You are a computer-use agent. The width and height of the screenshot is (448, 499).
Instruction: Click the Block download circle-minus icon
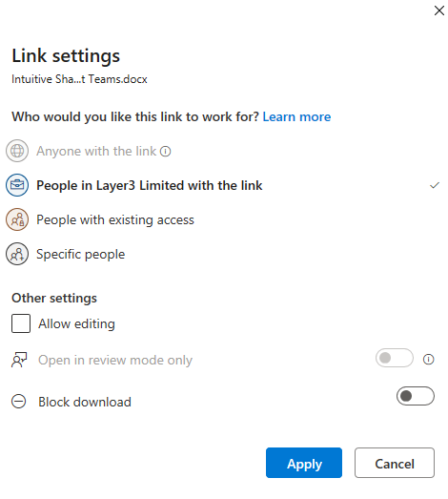(19, 402)
